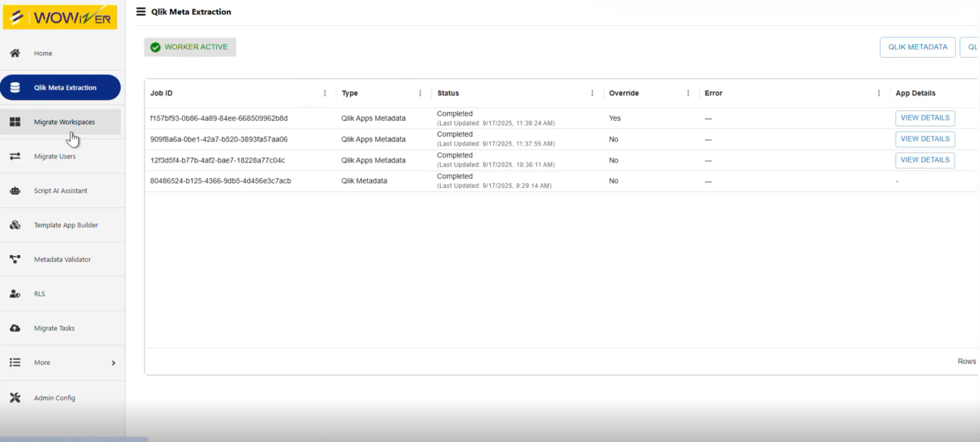The image size is (980, 442).
Task: Sort by Job ID column header
Action: pos(161,93)
